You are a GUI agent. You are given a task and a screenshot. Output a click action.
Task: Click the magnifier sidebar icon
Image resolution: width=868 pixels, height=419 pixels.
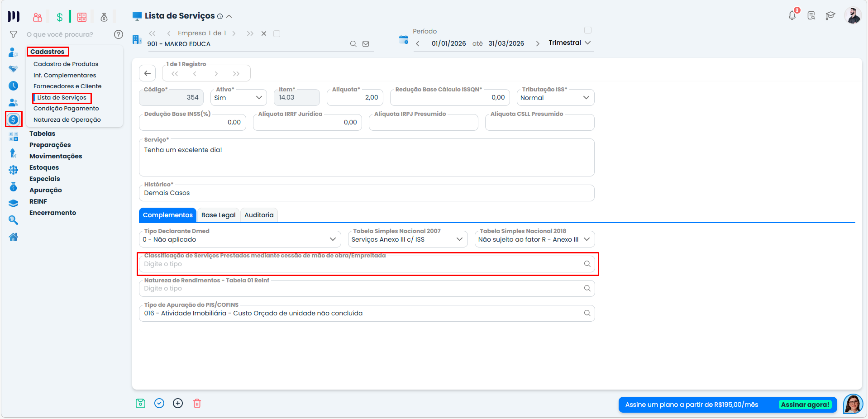[x=14, y=220]
